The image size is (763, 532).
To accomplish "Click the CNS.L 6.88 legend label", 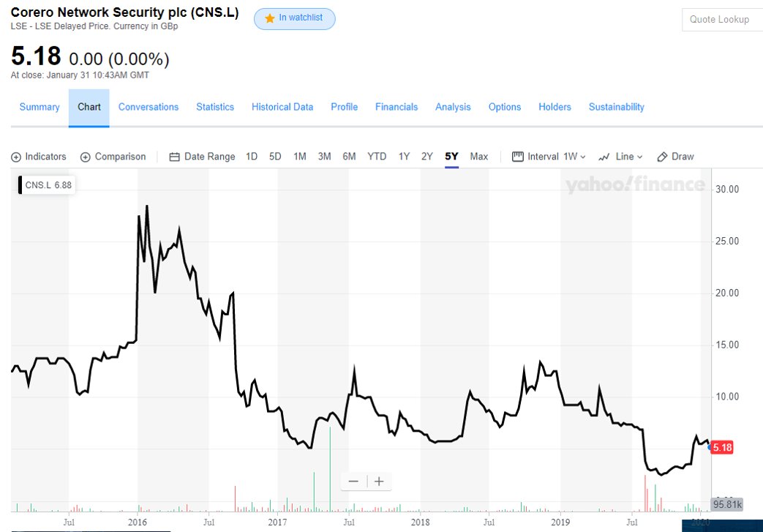I will pos(48,185).
